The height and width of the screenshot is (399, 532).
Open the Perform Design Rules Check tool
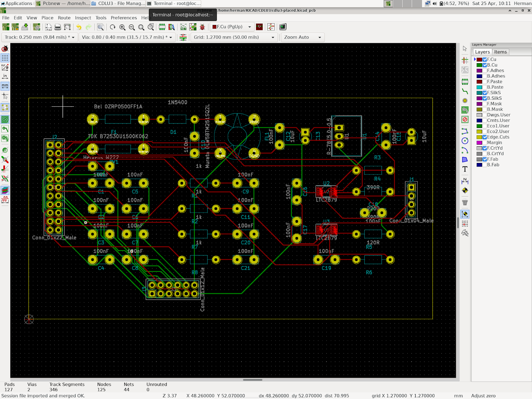coord(202,27)
